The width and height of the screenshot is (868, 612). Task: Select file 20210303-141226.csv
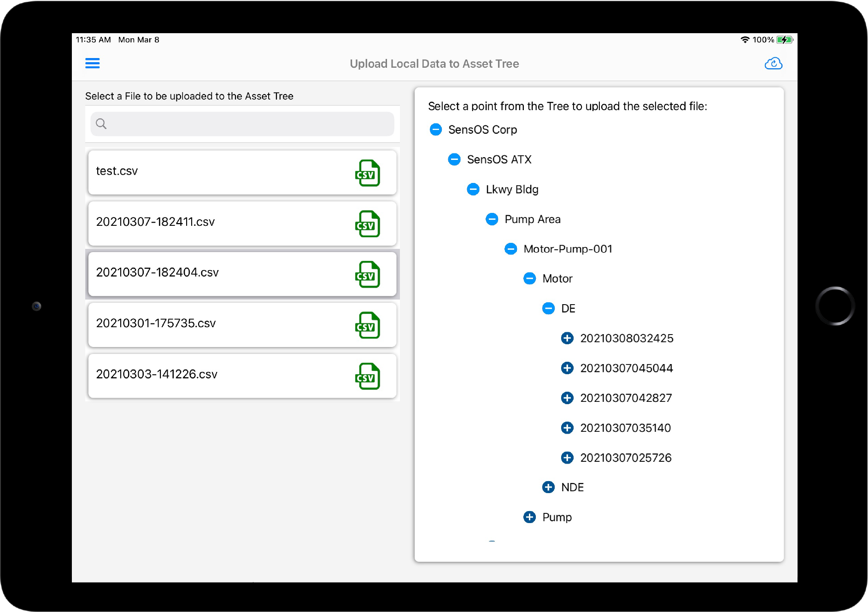click(242, 376)
